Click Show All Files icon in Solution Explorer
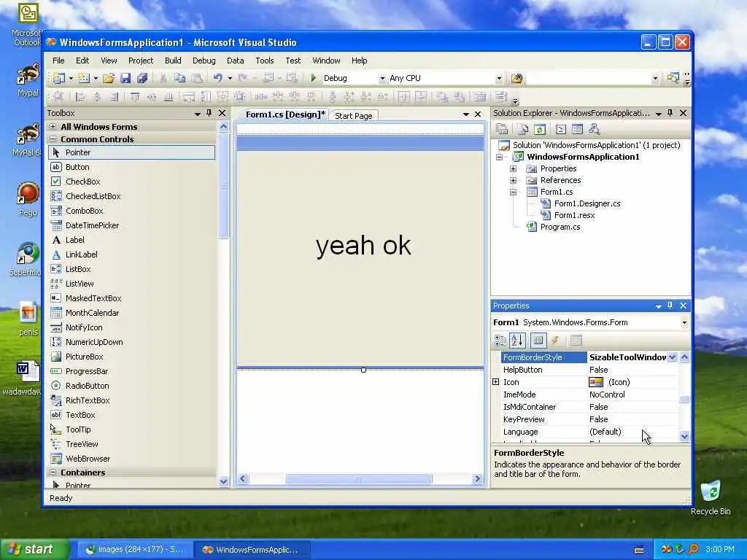Screen dimensions: 747x560 click(523, 129)
